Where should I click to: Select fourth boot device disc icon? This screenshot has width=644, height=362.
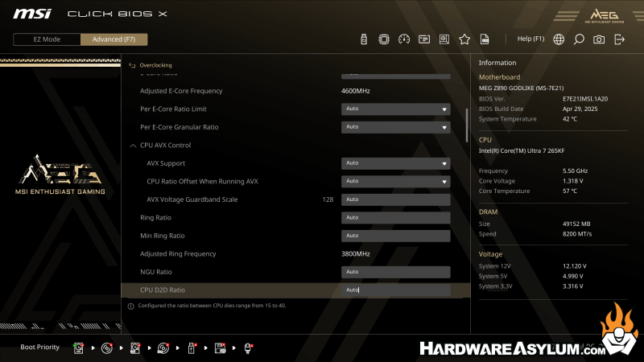click(163, 348)
